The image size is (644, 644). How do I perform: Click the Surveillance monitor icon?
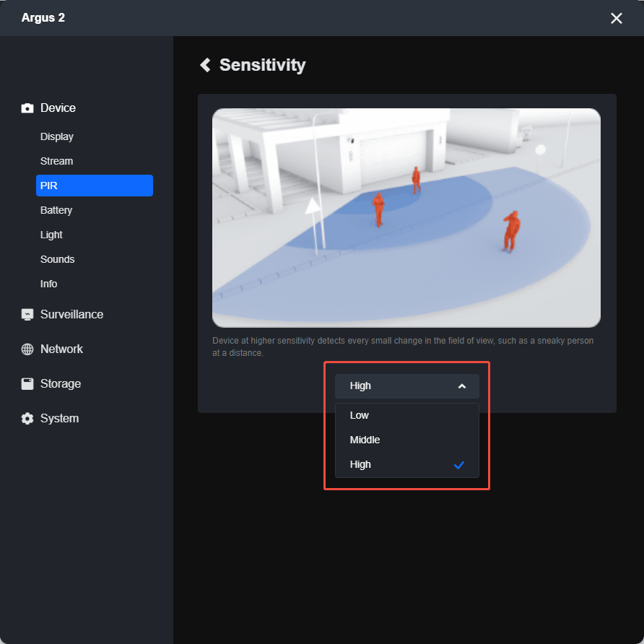27,315
